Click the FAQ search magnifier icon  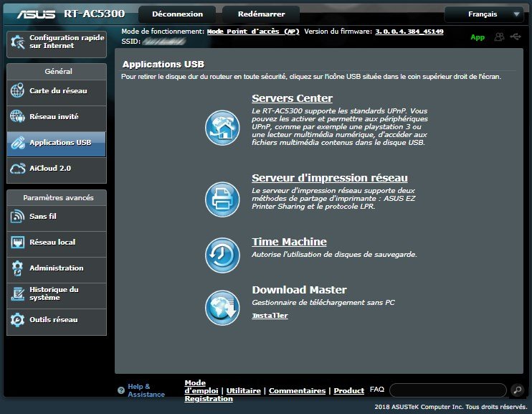point(517,390)
